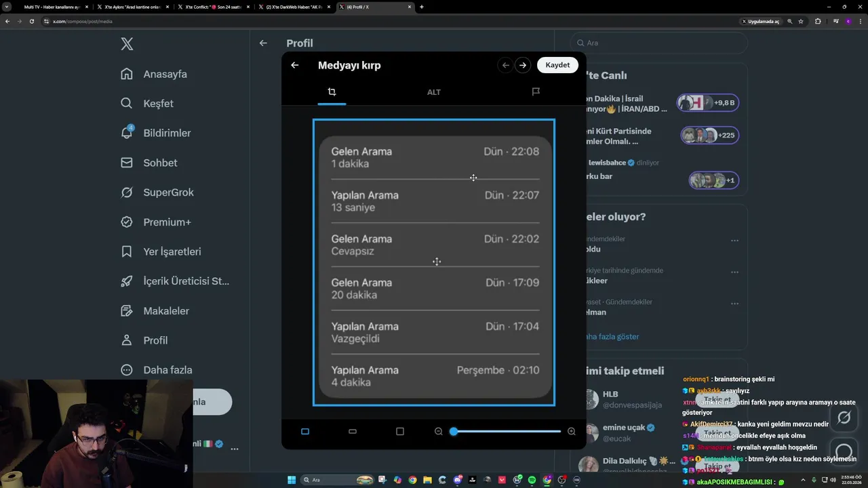Choose wide aspect ratio crop
This screenshot has width=868, height=488.
click(x=353, y=431)
